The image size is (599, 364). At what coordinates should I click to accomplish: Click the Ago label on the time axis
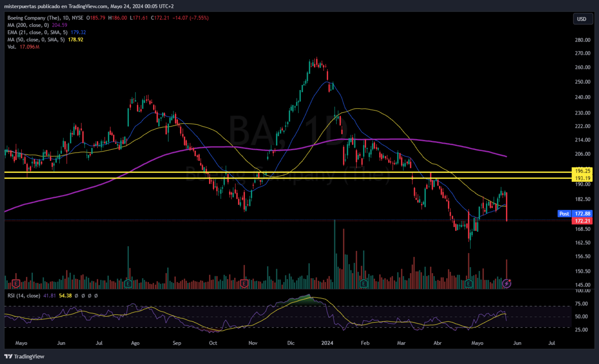135,344
